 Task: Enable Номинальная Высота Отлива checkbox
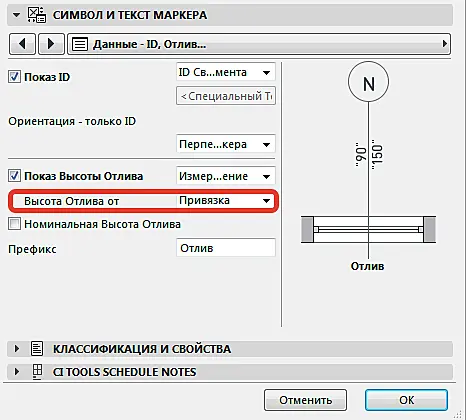click(14, 224)
